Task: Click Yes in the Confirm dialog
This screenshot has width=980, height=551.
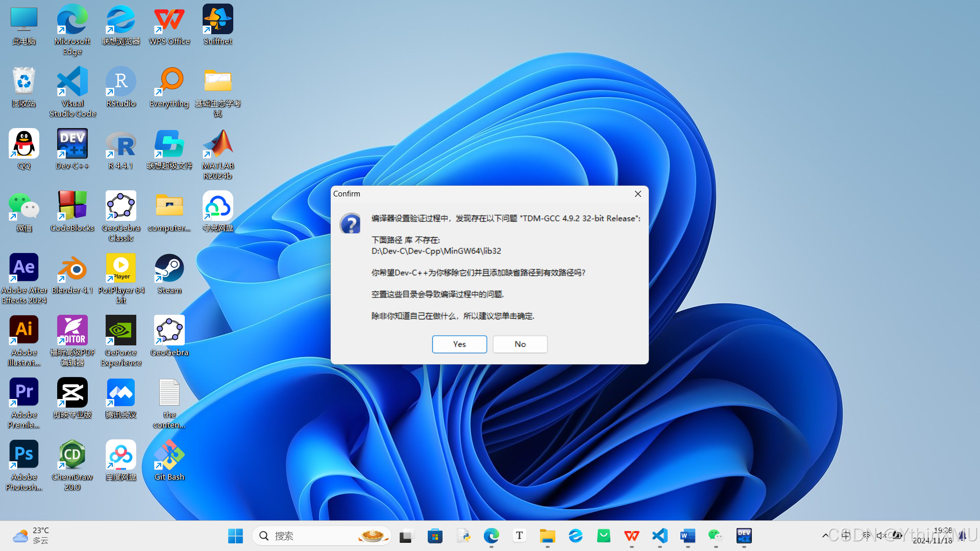Action: pyautogui.click(x=459, y=344)
